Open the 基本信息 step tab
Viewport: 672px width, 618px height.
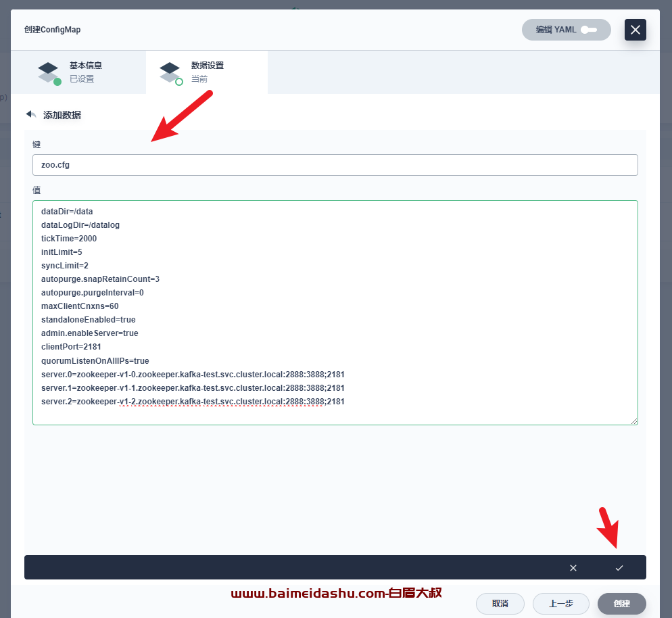point(78,72)
